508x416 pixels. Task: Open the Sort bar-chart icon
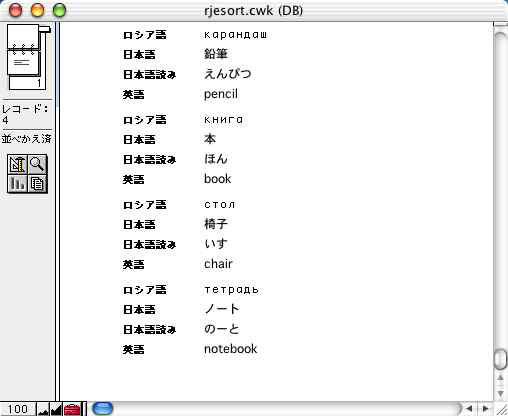(17, 183)
